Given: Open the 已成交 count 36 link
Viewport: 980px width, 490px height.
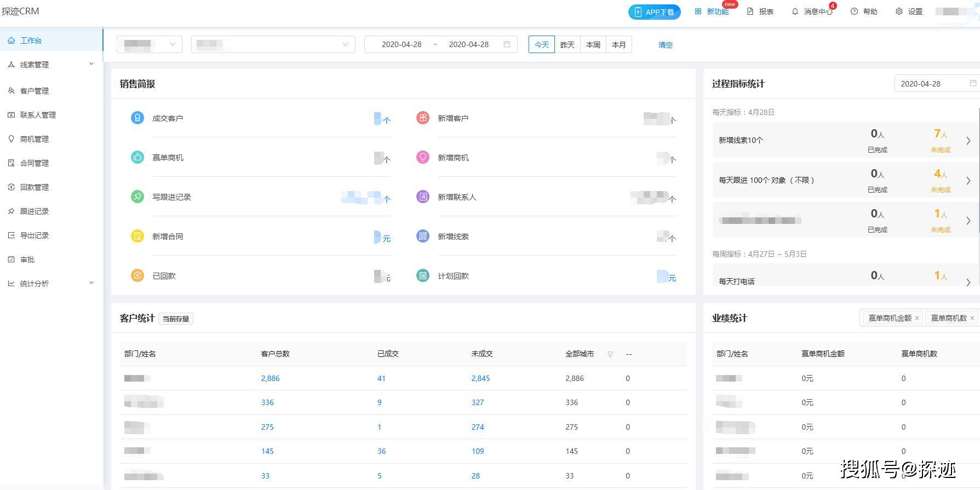Looking at the screenshot, I should (382, 451).
